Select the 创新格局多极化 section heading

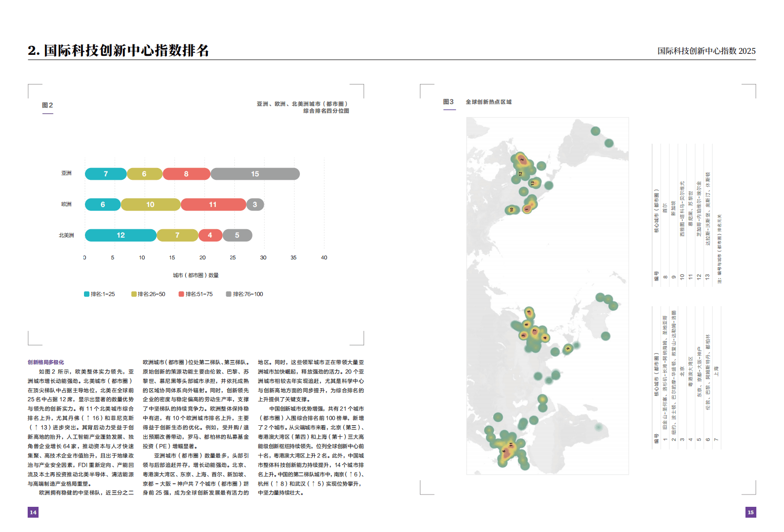46,362
